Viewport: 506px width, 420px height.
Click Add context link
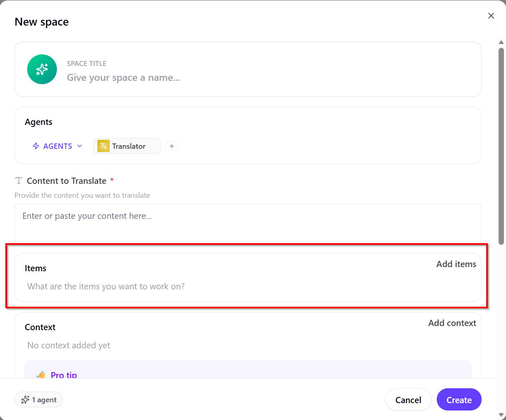tap(452, 323)
